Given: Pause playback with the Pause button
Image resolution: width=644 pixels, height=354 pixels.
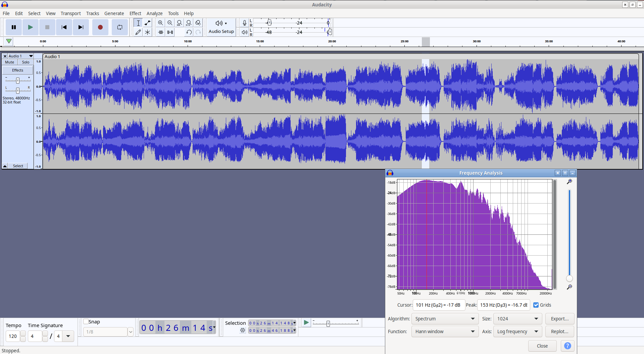Looking at the screenshot, I should coord(14,27).
